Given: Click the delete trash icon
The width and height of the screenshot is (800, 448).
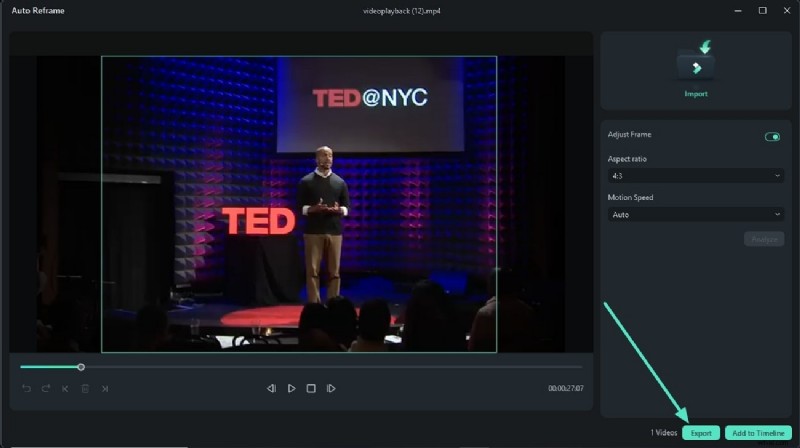Looking at the screenshot, I should click(85, 388).
